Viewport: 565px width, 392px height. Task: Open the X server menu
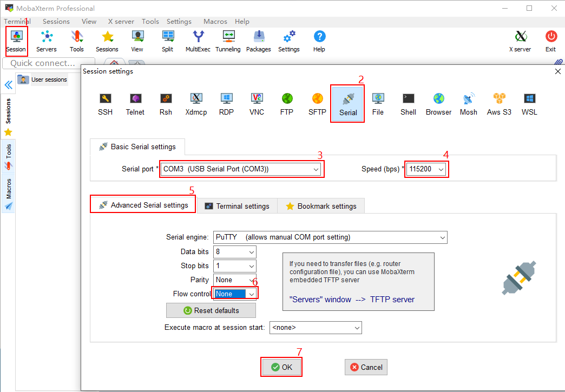121,22
